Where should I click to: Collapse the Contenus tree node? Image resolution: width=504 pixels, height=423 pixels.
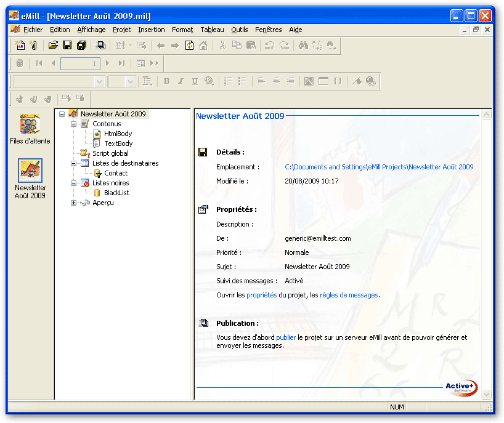73,124
